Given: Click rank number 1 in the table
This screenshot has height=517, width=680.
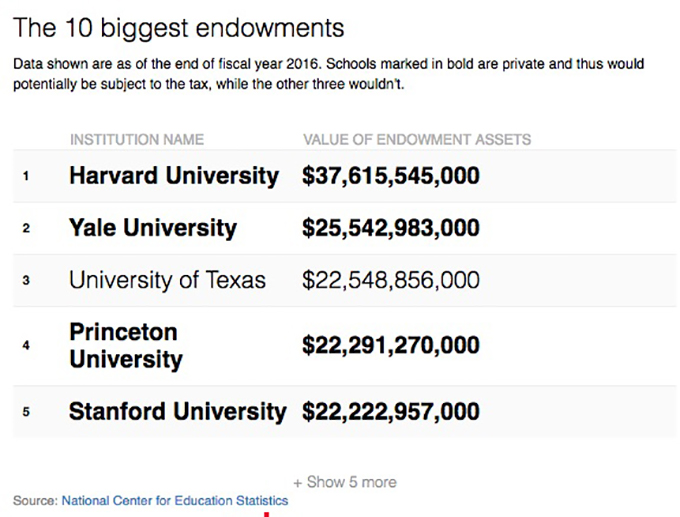Looking at the screenshot, I should (x=25, y=177).
